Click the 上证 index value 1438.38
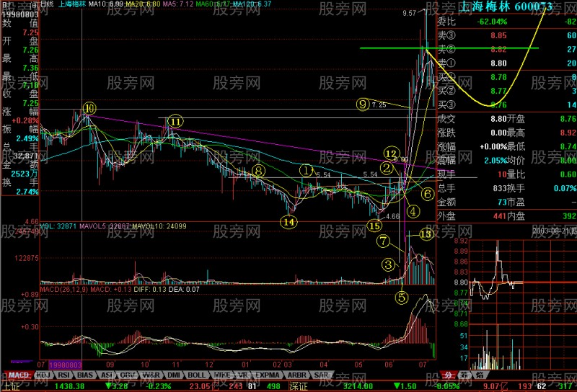This screenshot has height=392, width=577. [69, 386]
